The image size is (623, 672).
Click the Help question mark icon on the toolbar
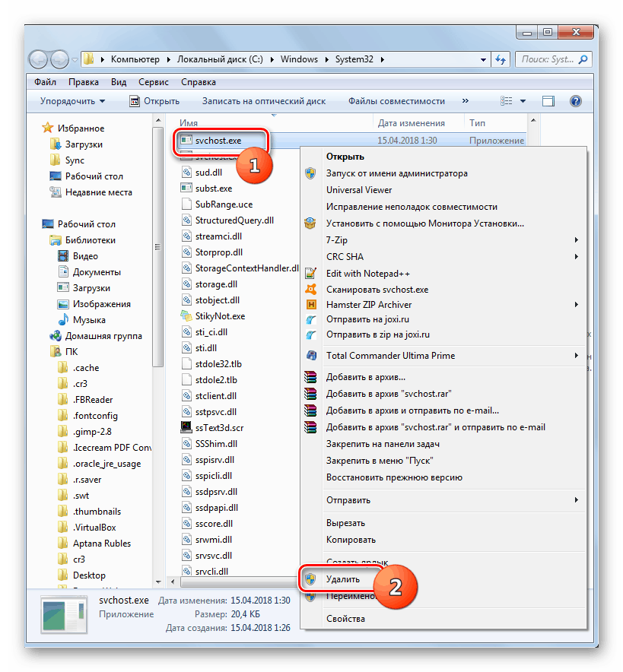coord(576,100)
